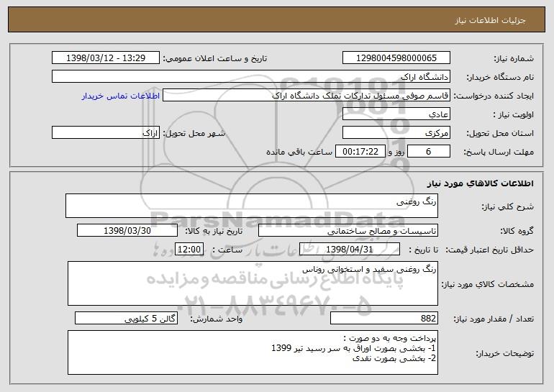Click the ساعت field showing 12:00
Screen dimensions: 554x392
pos(189,250)
